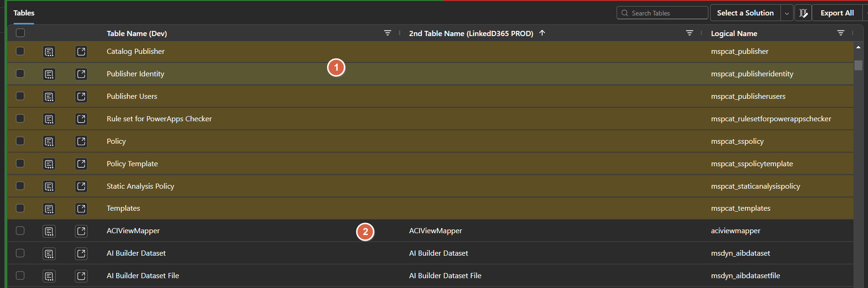Click open-in-new-window icon for Static Analysis Policy
The image size is (868, 288).
click(x=81, y=186)
